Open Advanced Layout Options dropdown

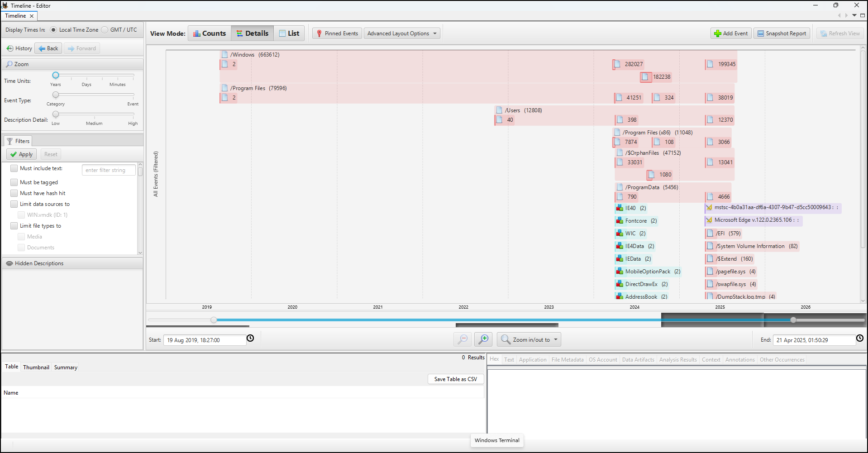402,33
